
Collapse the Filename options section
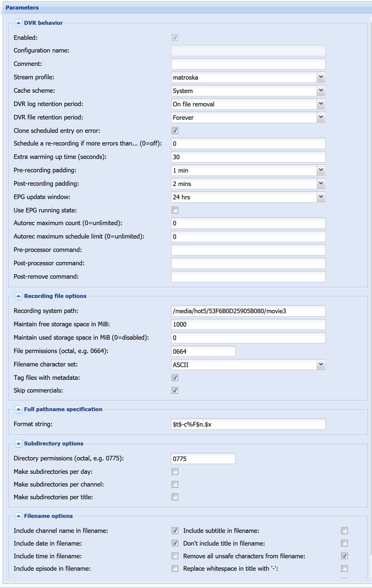point(19,516)
